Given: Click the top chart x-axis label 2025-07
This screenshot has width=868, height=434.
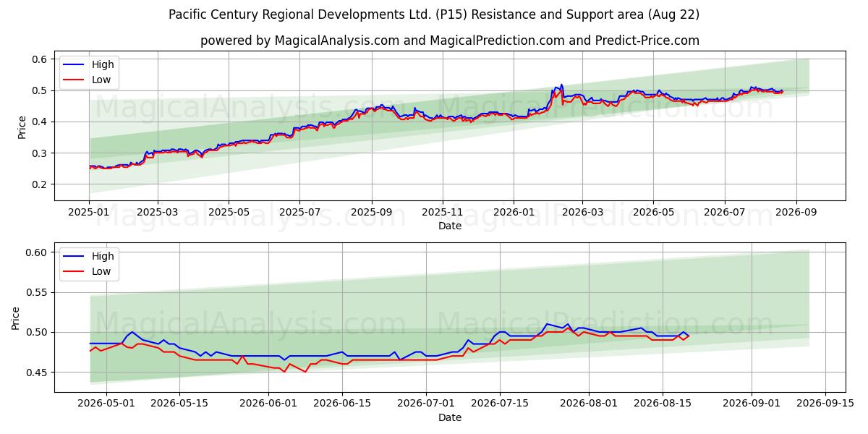Looking at the screenshot, I should [x=300, y=213].
